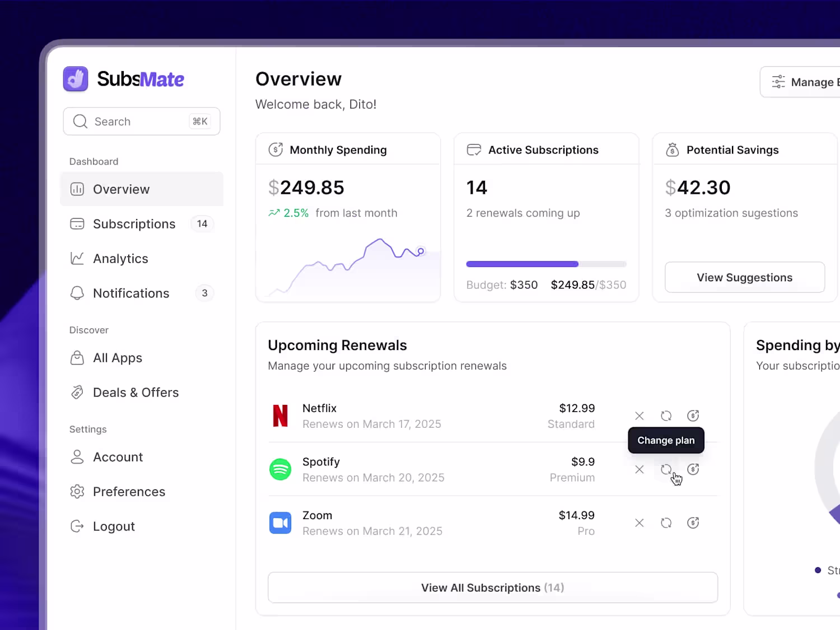Click the Active Subscriptions card icon
This screenshot has height=630, width=840.
(x=474, y=150)
